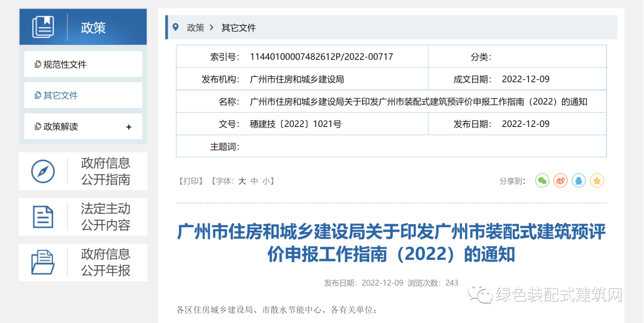
Task: Open the 法定主动公开内容 link
Action: point(106,217)
